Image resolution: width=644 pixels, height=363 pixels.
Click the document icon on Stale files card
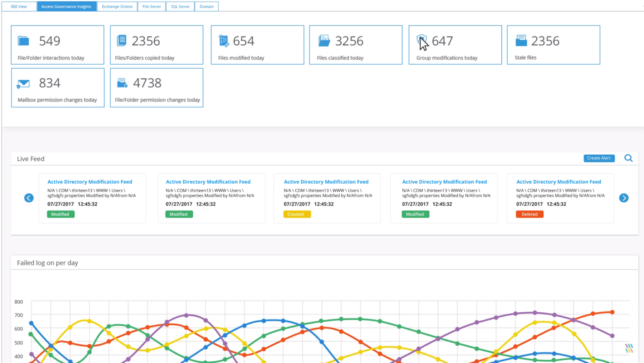tap(521, 40)
